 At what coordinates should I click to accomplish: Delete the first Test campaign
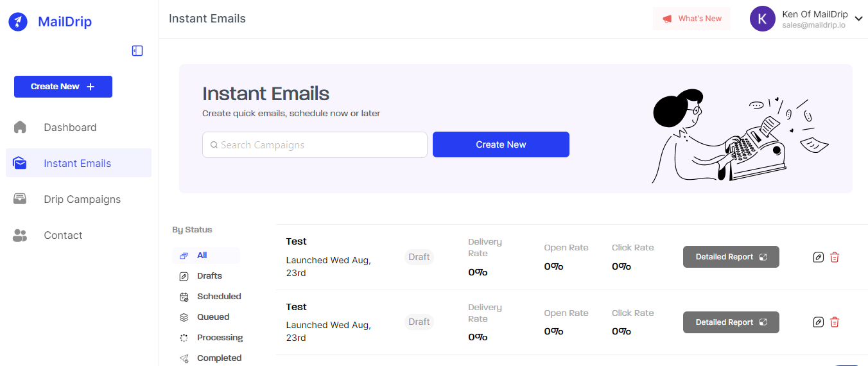click(835, 257)
